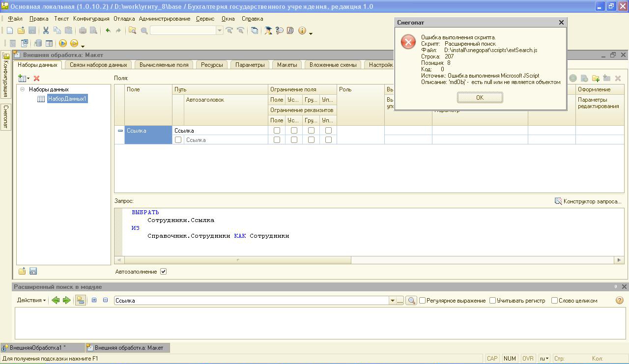
Task: Toggle the Автозаполнение checkbox
Action: pos(164,271)
